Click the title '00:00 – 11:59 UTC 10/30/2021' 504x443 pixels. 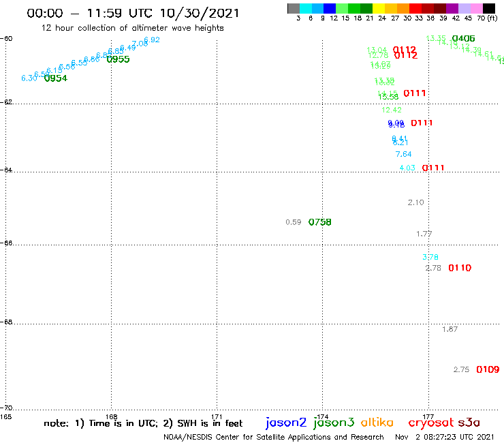[x=133, y=13]
